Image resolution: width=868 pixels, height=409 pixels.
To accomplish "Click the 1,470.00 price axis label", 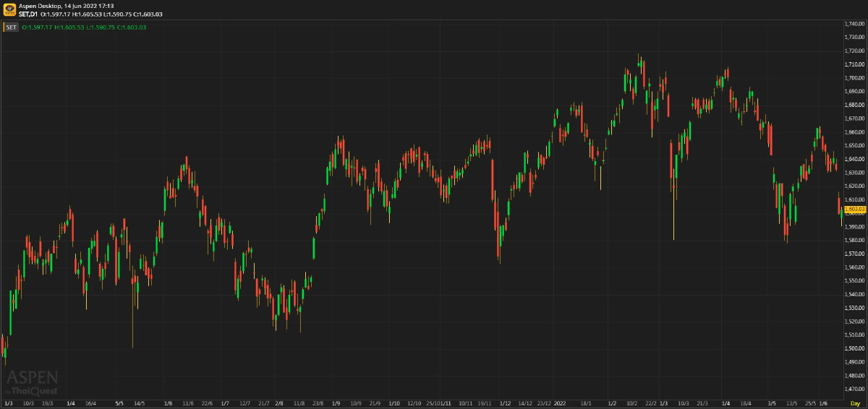I will [856, 389].
